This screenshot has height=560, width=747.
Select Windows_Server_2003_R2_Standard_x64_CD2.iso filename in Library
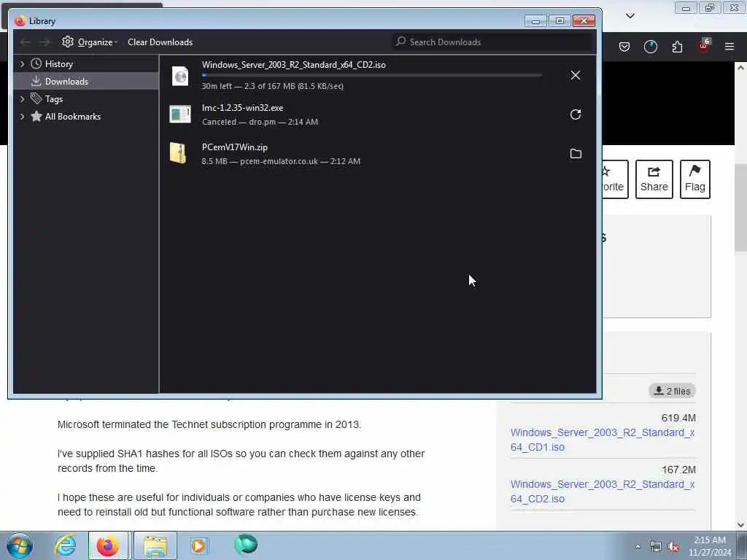[293, 65]
